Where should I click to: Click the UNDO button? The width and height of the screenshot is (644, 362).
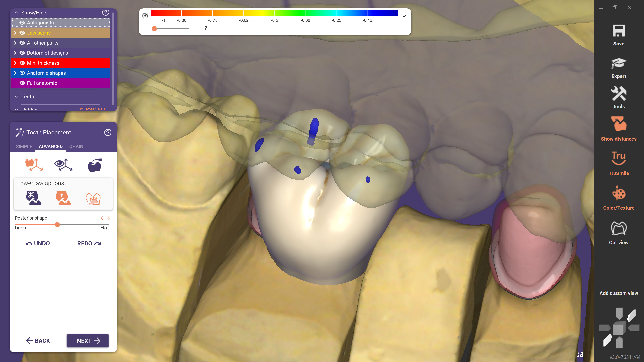click(38, 243)
